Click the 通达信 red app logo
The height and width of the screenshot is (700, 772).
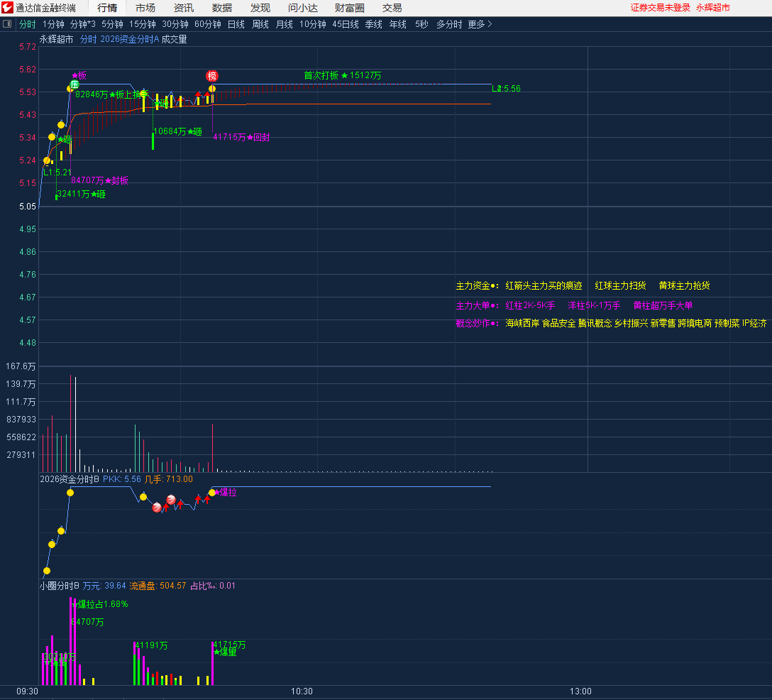[x=8, y=8]
